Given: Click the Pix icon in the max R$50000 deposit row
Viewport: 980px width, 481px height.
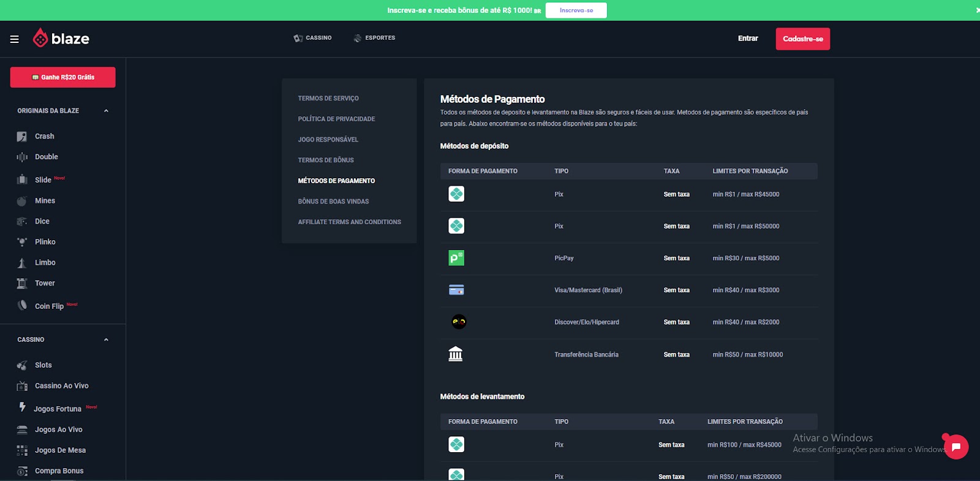Looking at the screenshot, I should point(456,226).
